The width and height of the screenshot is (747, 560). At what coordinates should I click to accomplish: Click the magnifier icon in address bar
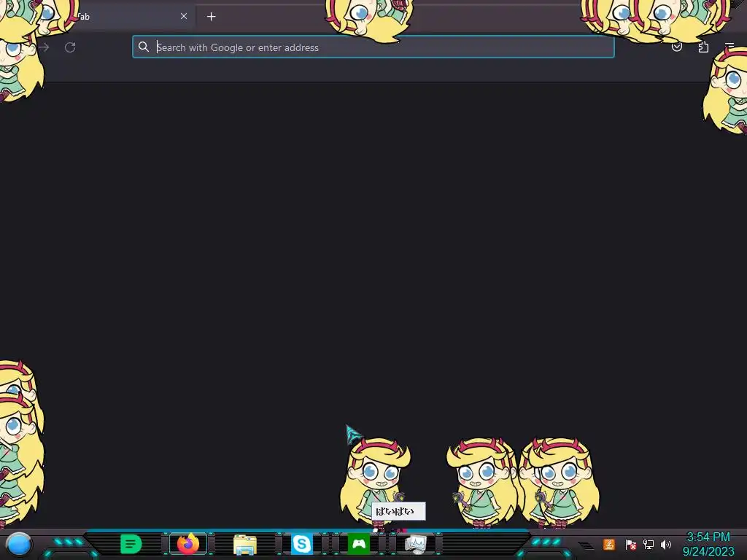click(x=144, y=47)
